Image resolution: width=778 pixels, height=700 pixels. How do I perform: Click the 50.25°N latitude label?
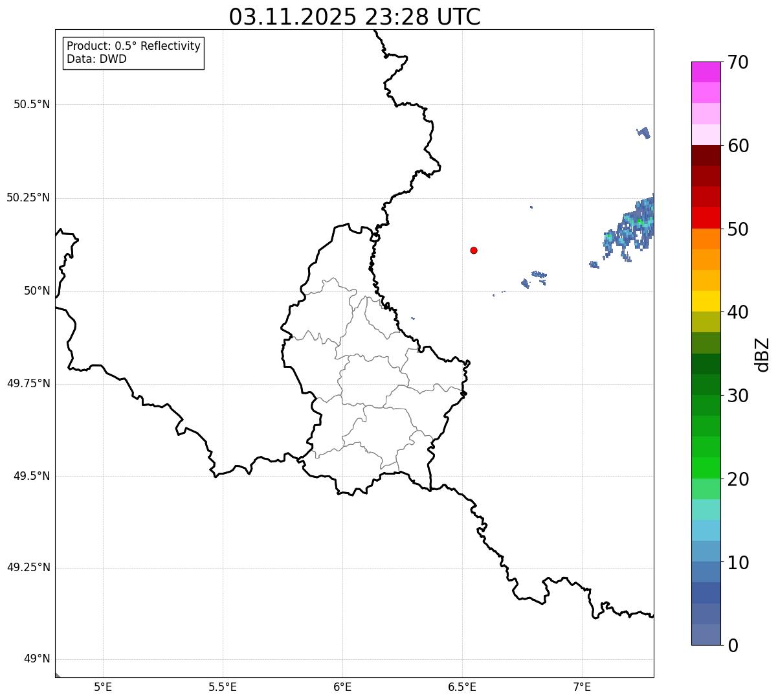(x=28, y=198)
